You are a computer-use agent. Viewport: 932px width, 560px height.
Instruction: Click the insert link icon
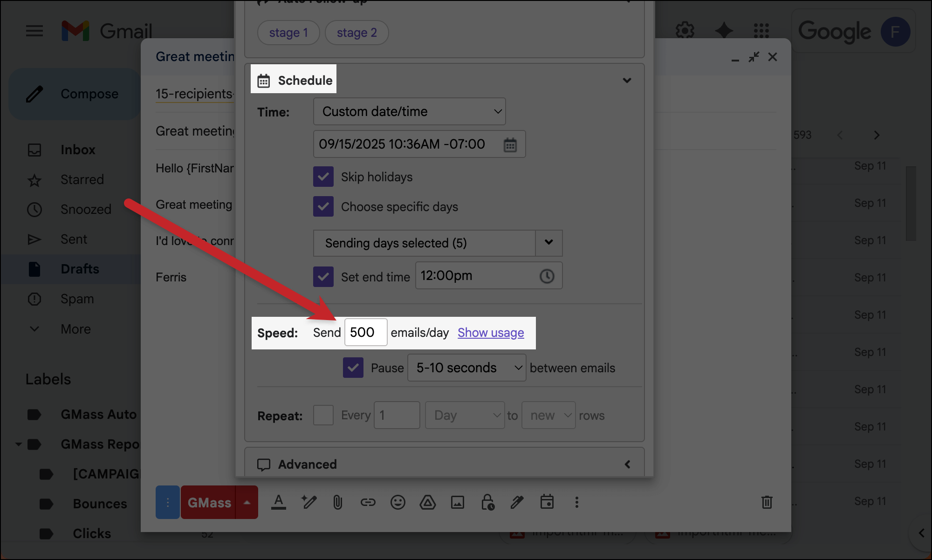click(368, 502)
